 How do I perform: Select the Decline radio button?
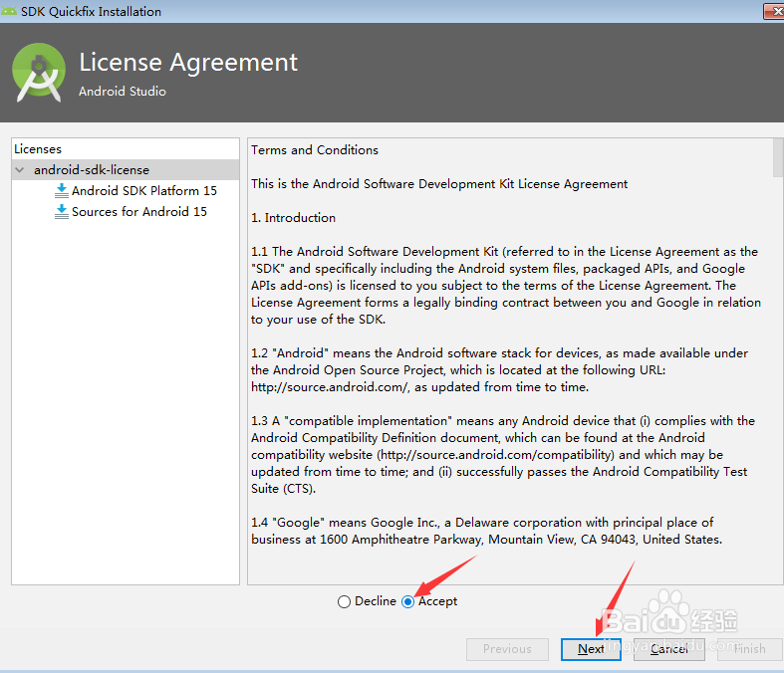(344, 601)
